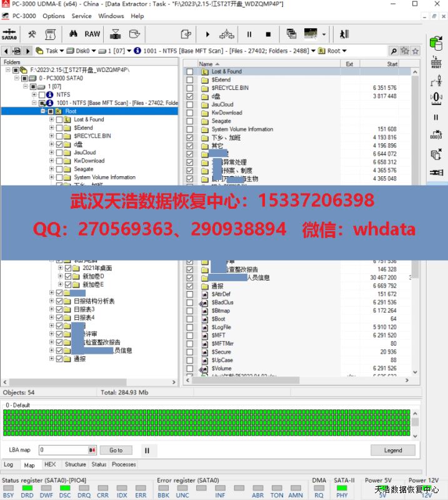This screenshot has height=500, width=448.
Task: Click the SATA0 port icon in toolbar
Action: (x=9, y=34)
